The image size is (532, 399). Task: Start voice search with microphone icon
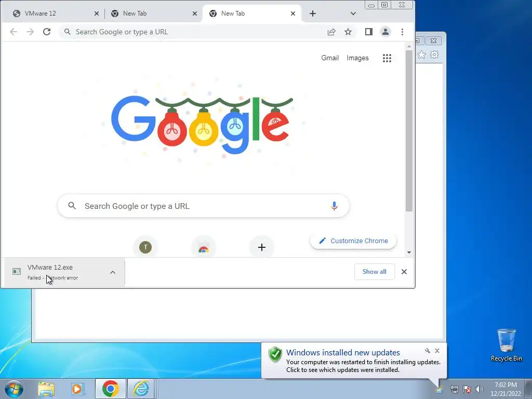click(334, 206)
